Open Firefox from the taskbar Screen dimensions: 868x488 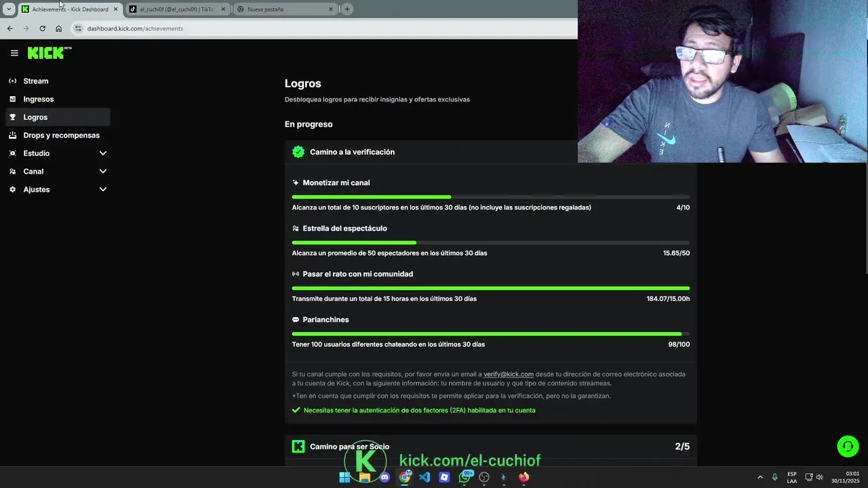524,477
